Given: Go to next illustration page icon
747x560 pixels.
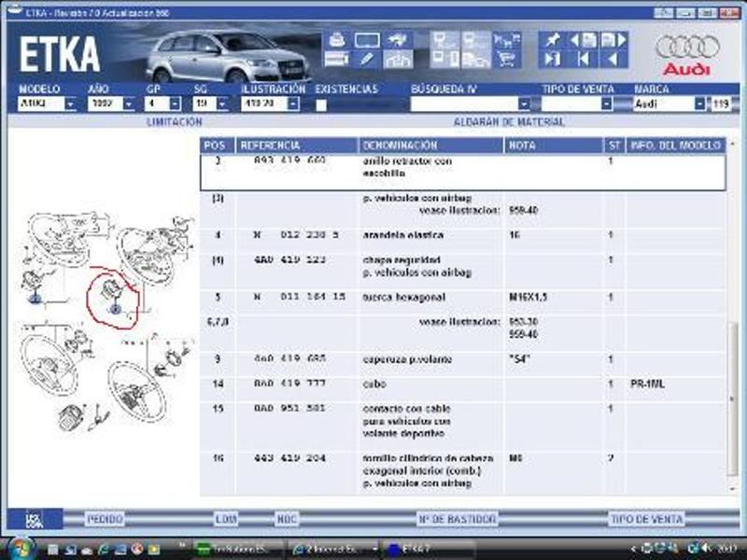Looking at the screenshot, I should (x=613, y=40).
